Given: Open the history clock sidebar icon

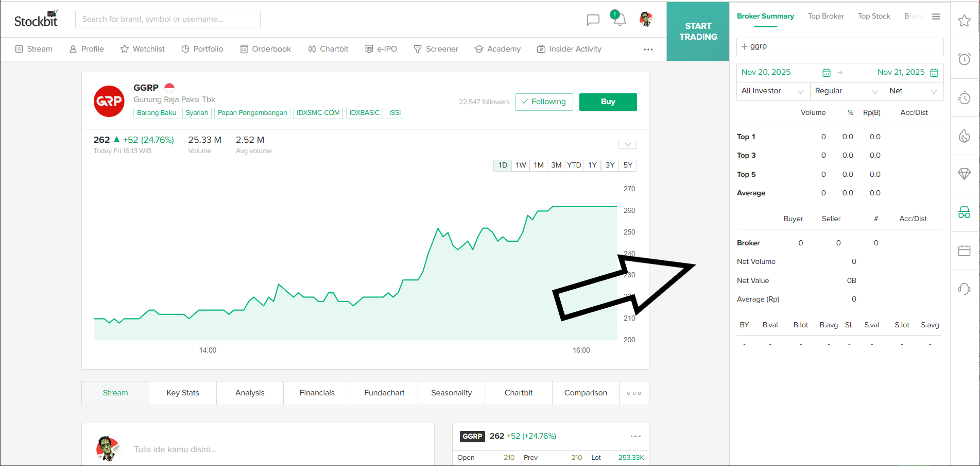Looking at the screenshot, I should [965, 98].
